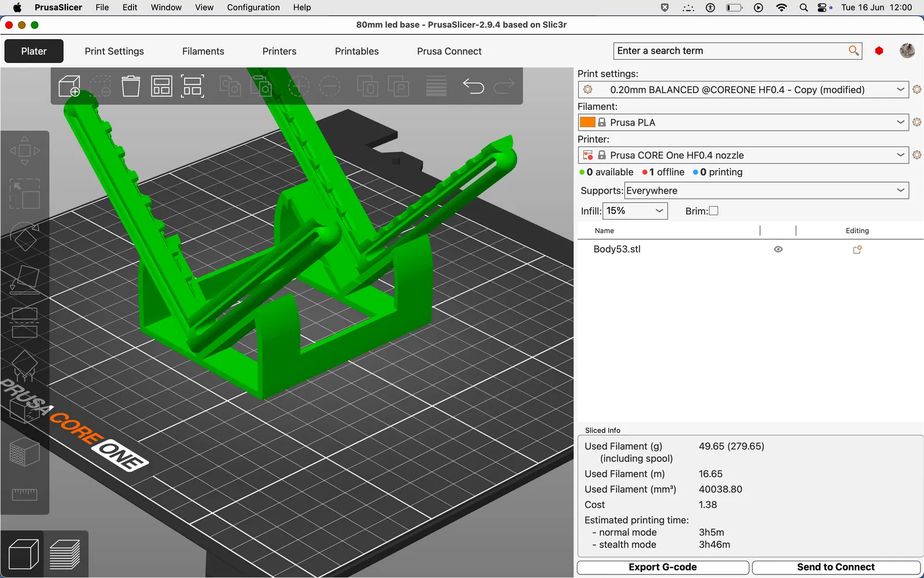Open the Print Settings tab
924x578 pixels.
114,51
